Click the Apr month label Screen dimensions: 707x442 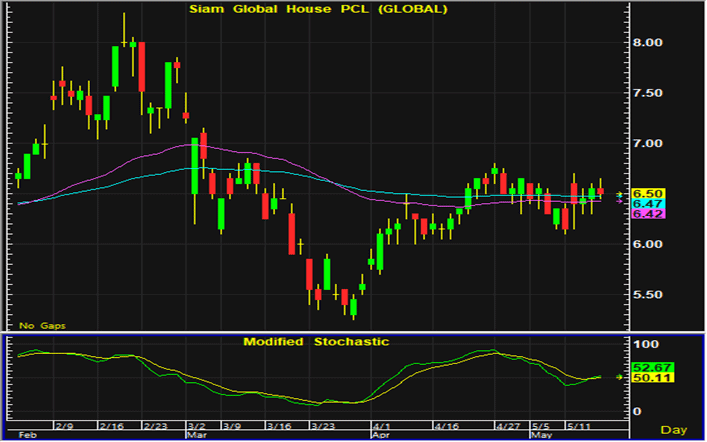tap(381, 435)
